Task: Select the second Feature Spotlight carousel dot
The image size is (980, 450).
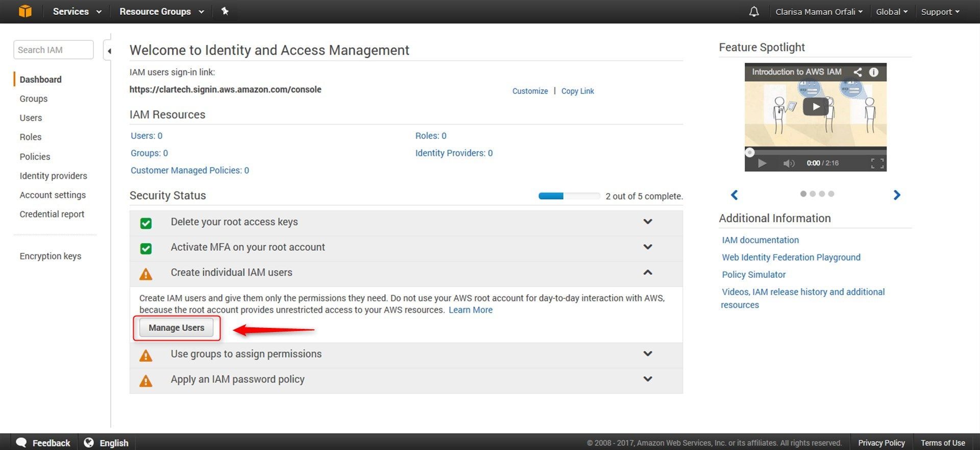Action: [x=813, y=194]
